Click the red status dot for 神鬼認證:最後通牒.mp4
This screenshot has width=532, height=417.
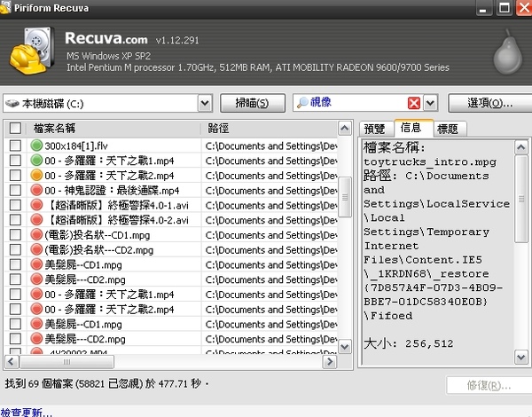[x=36, y=190]
